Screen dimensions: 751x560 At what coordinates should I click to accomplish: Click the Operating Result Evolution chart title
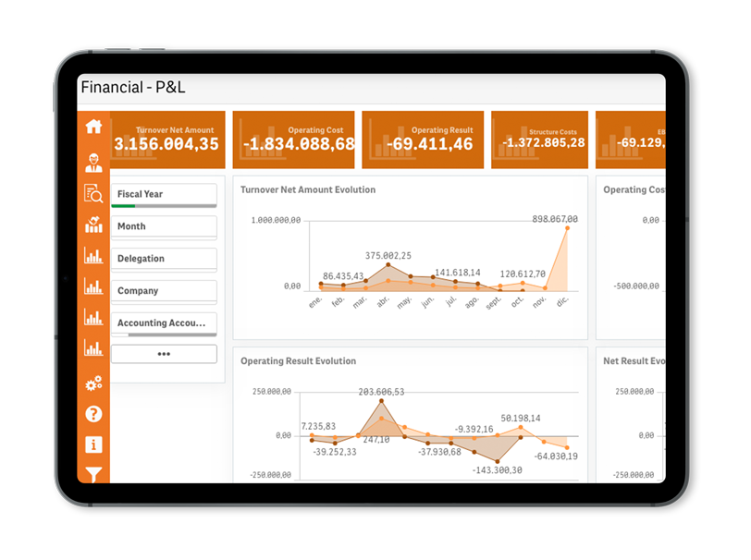click(299, 361)
